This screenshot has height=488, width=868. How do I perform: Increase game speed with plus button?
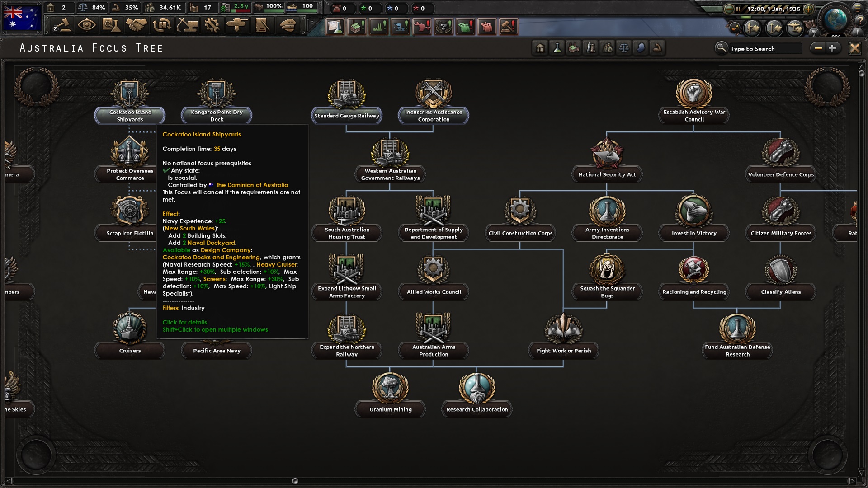(x=808, y=9)
